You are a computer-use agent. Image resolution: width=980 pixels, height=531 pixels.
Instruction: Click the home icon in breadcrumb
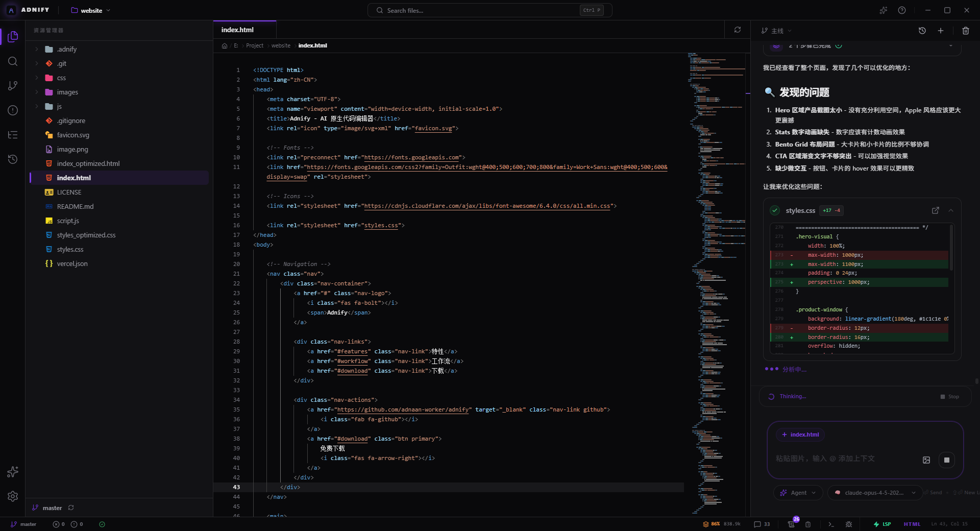pyautogui.click(x=225, y=45)
